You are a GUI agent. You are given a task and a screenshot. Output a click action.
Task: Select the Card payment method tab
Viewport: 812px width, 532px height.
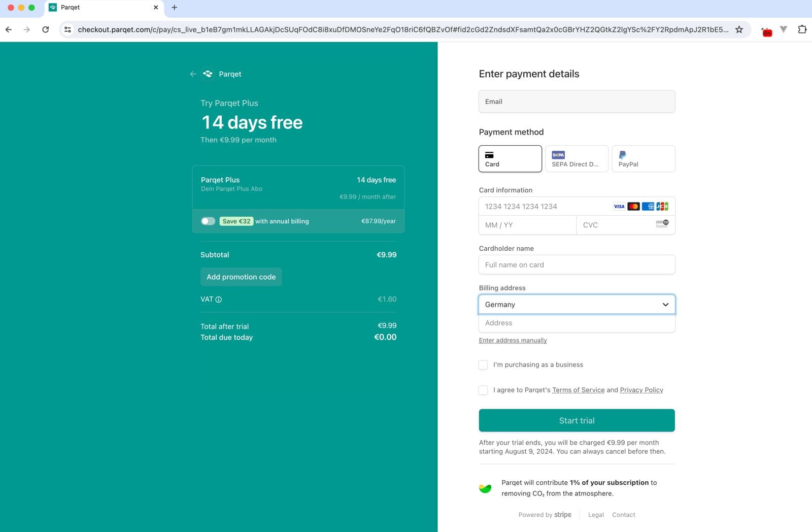pyautogui.click(x=510, y=159)
